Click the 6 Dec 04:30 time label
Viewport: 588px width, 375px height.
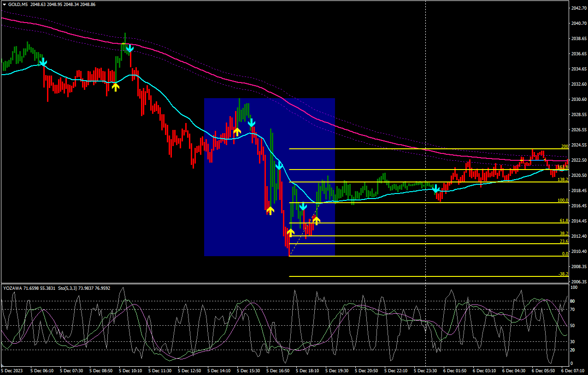click(514, 371)
